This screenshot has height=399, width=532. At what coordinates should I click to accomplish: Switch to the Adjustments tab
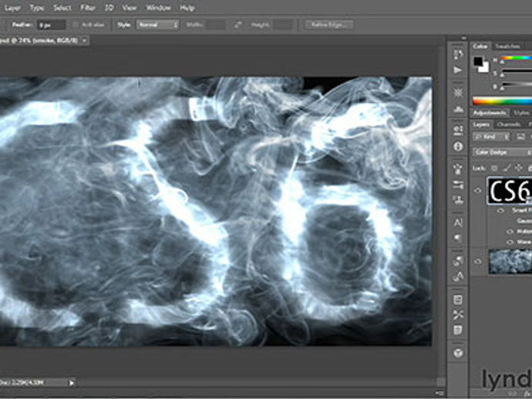(490, 112)
